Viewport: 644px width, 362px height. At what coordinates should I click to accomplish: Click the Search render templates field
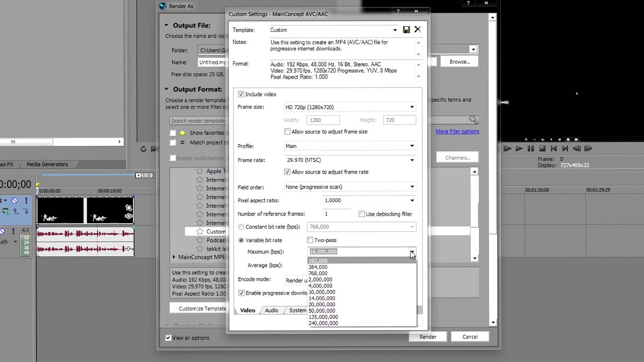tap(197, 121)
